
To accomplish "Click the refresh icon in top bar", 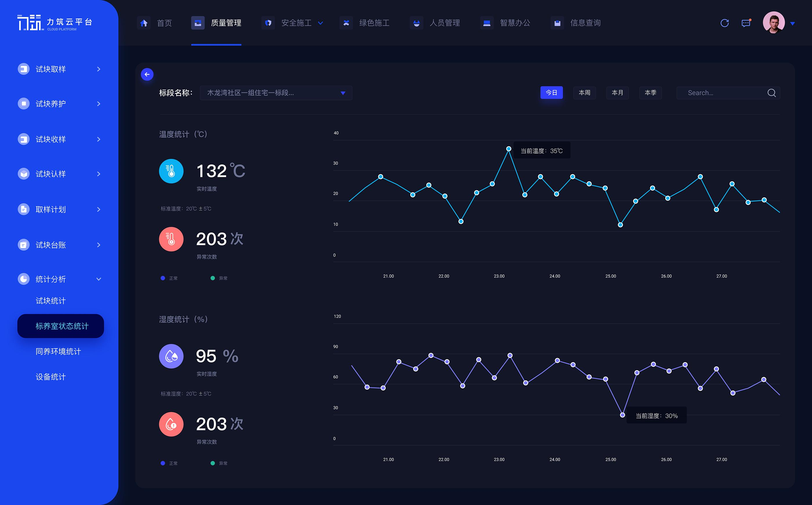I will click(724, 23).
